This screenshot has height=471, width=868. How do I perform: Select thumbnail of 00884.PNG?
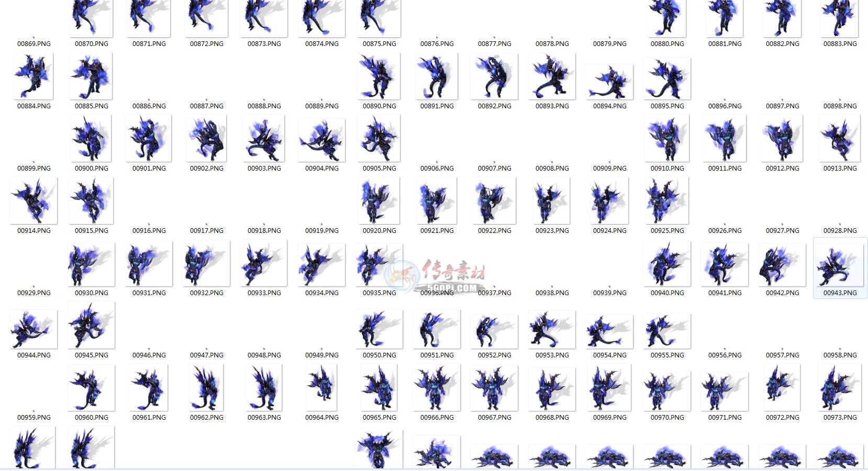[34, 77]
